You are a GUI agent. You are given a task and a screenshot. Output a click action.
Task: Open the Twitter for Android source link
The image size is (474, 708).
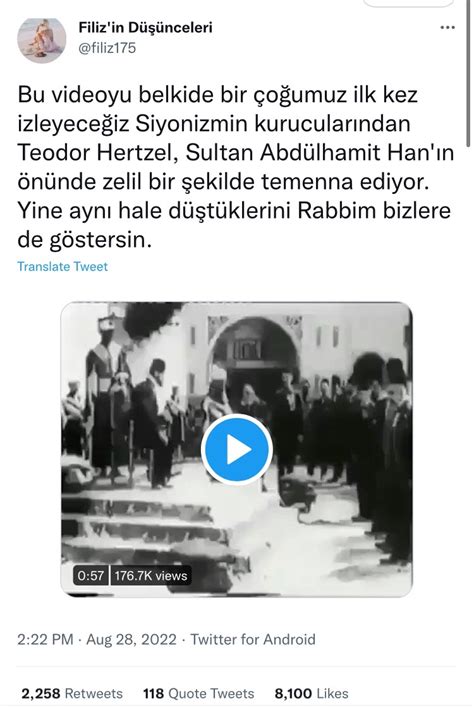[x=253, y=639]
